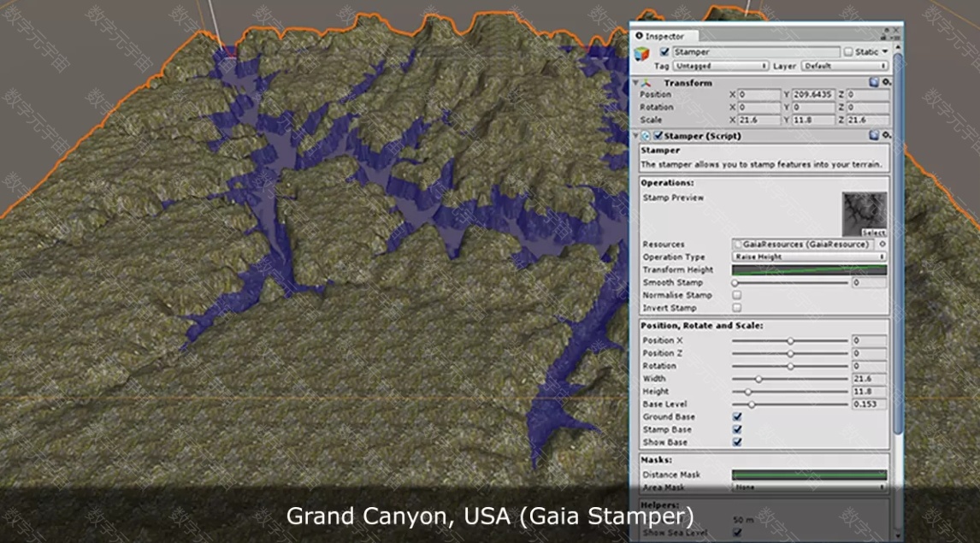Click the Inspector vertical scrollbar

(x=898, y=244)
